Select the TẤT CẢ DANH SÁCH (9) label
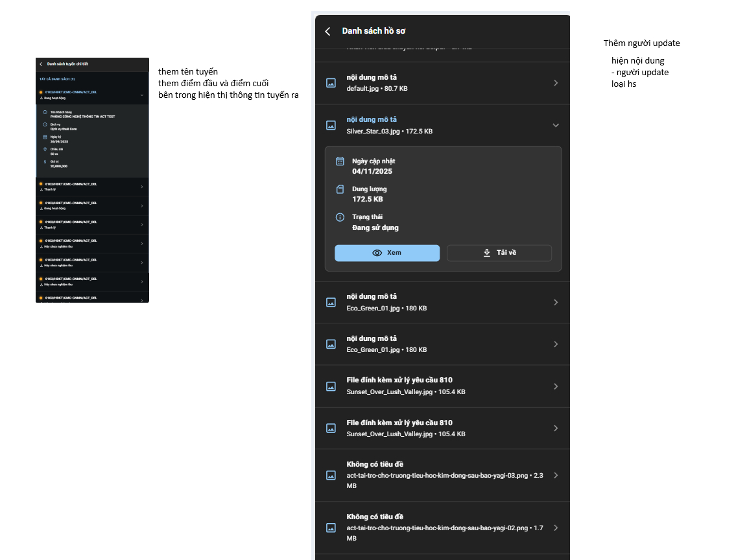 click(x=57, y=79)
